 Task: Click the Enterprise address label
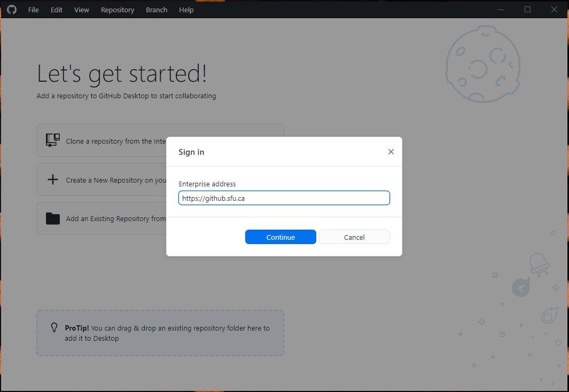point(207,184)
